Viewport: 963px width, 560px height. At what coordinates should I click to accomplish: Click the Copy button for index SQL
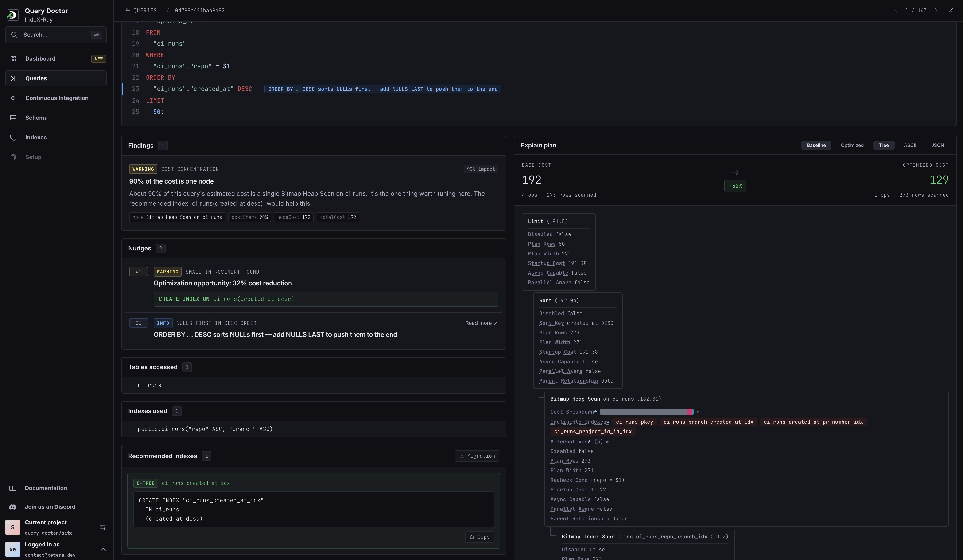[x=480, y=537]
